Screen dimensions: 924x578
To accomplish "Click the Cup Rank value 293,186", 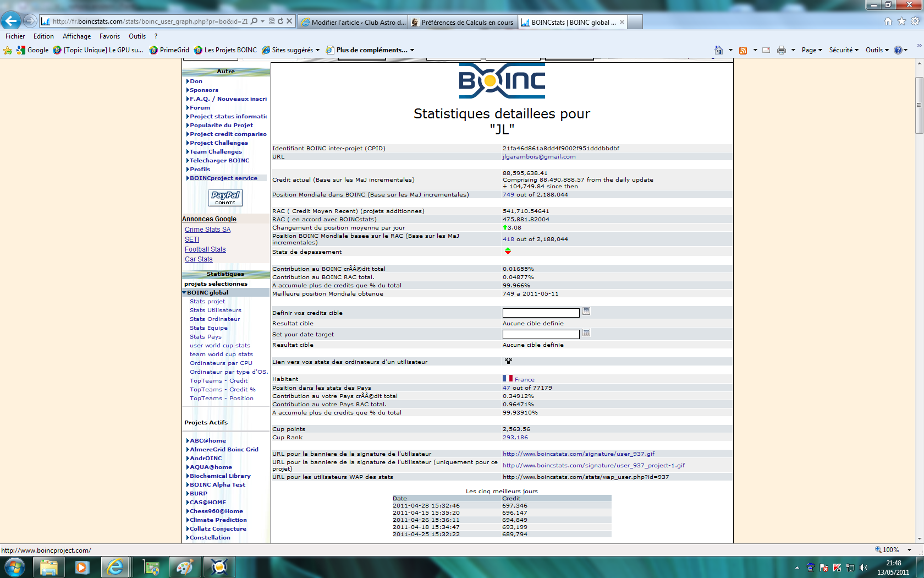I will click(515, 438).
